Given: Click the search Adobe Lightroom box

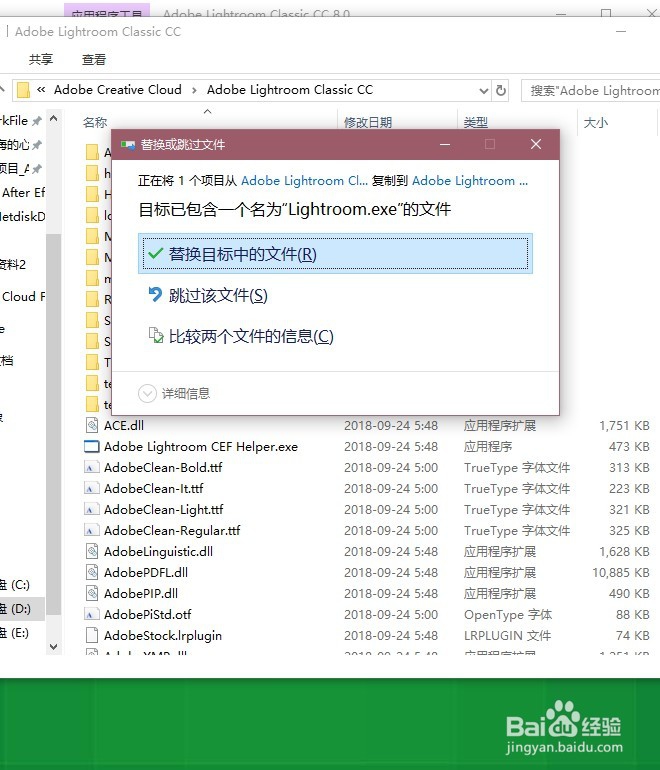Looking at the screenshot, I should (591, 90).
